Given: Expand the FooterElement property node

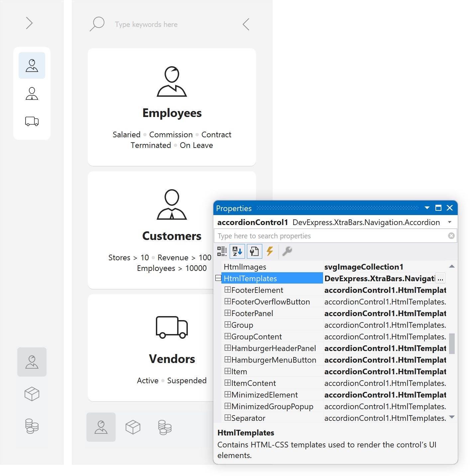Looking at the screenshot, I should point(228,290).
